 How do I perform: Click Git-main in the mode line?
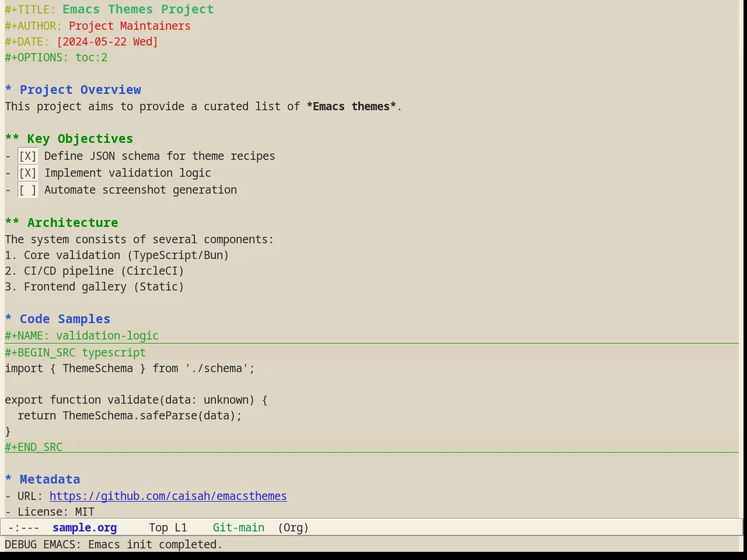click(x=239, y=528)
